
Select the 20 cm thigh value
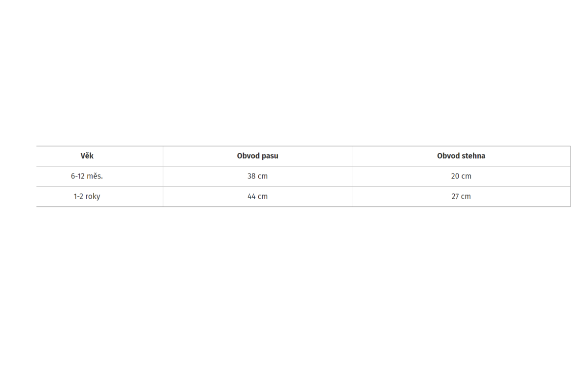(461, 176)
